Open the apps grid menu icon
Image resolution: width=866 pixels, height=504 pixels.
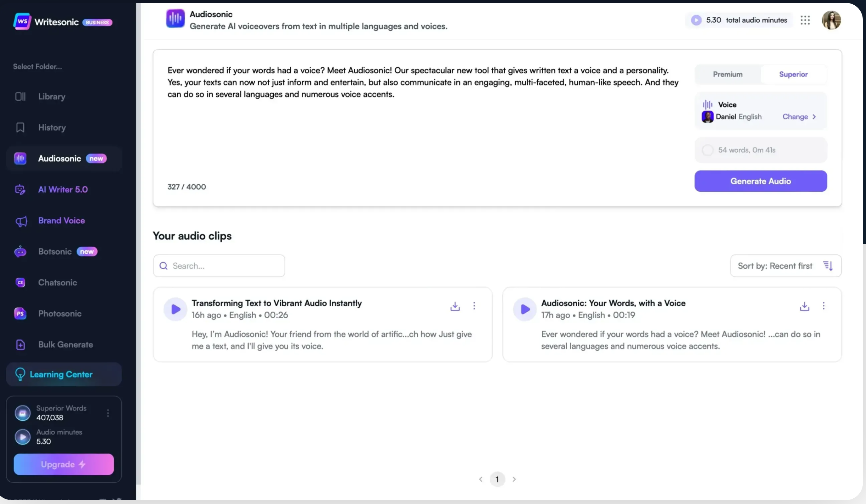[x=805, y=20]
